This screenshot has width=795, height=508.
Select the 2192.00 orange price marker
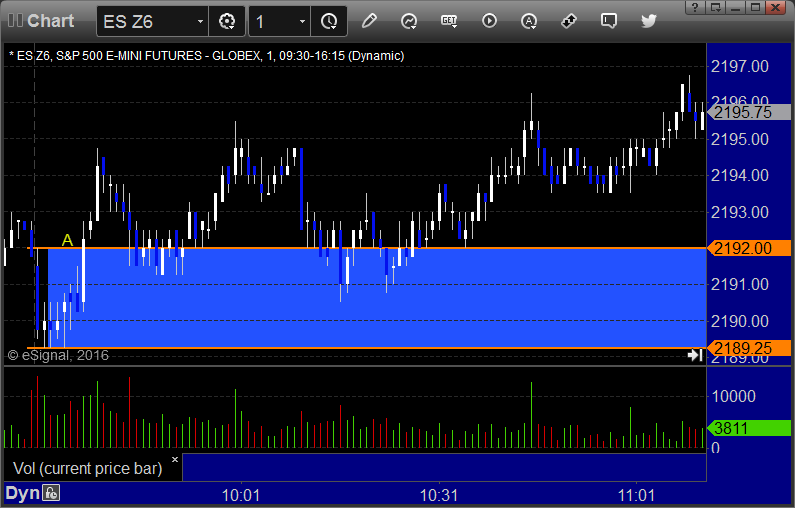748,248
